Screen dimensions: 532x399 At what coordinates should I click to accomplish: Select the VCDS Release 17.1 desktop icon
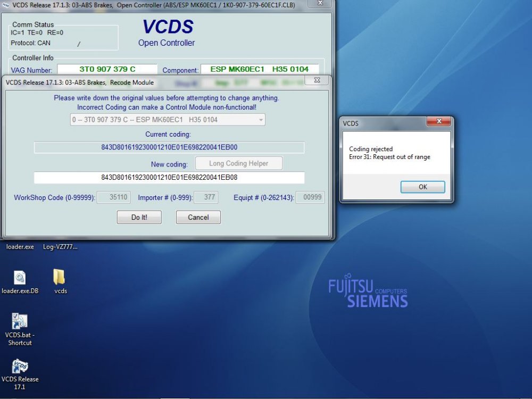coord(20,374)
